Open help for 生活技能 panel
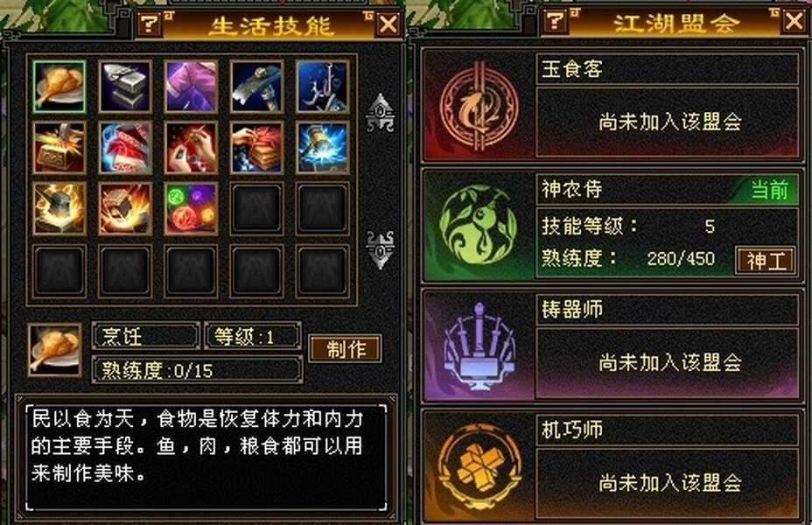 click(x=150, y=24)
